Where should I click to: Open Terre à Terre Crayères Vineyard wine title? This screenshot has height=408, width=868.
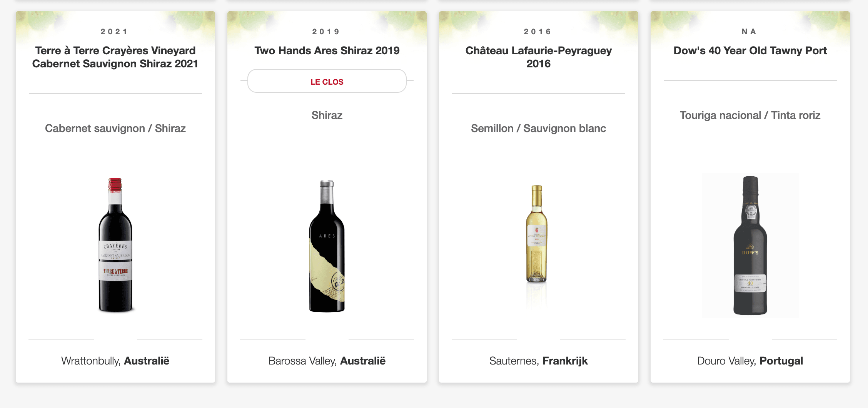coord(115,57)
